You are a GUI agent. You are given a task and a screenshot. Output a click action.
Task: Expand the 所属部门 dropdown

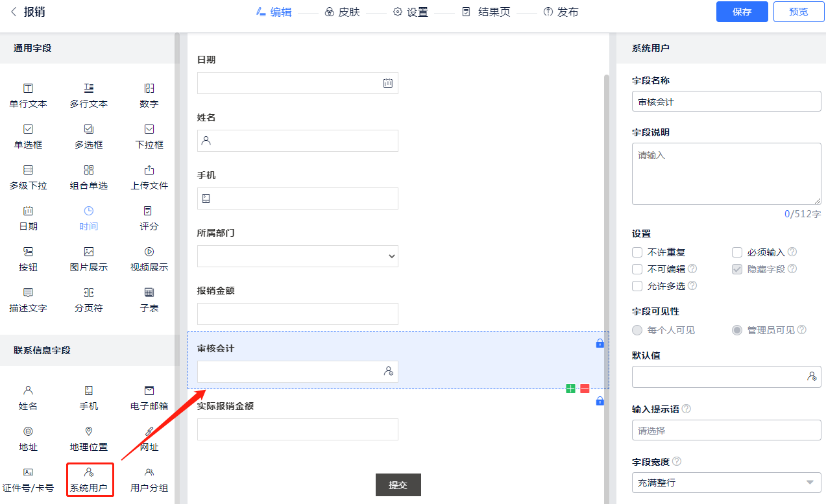tap(298, 256)
